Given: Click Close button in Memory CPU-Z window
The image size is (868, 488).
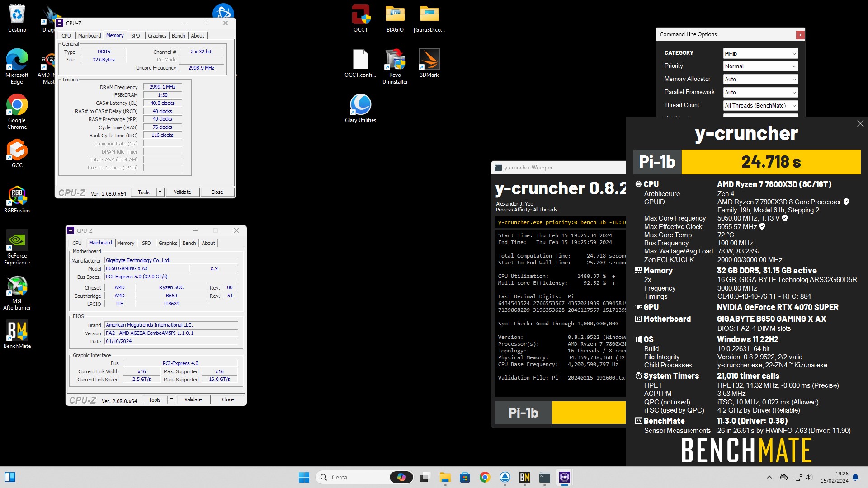Looking at the screenshot, I should point(217,192).
